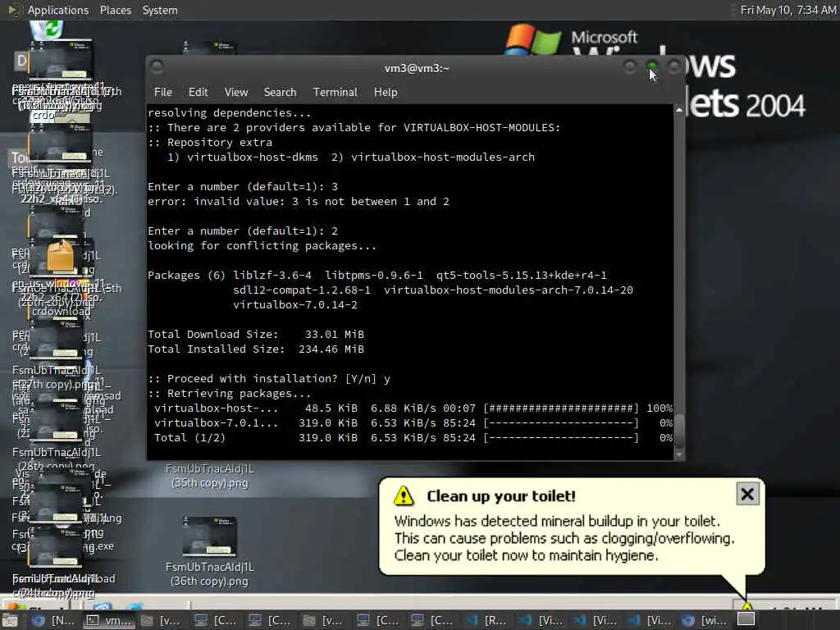Click the virtualbox-7.0.1... progress bar
The image size is (840, 630).
[x=561, y=422]
